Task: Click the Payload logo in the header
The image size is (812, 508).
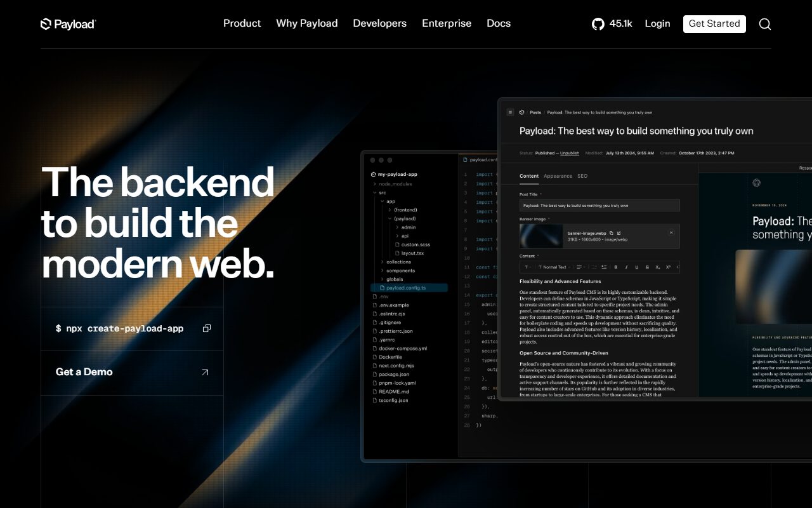Action: pos(68,24)
